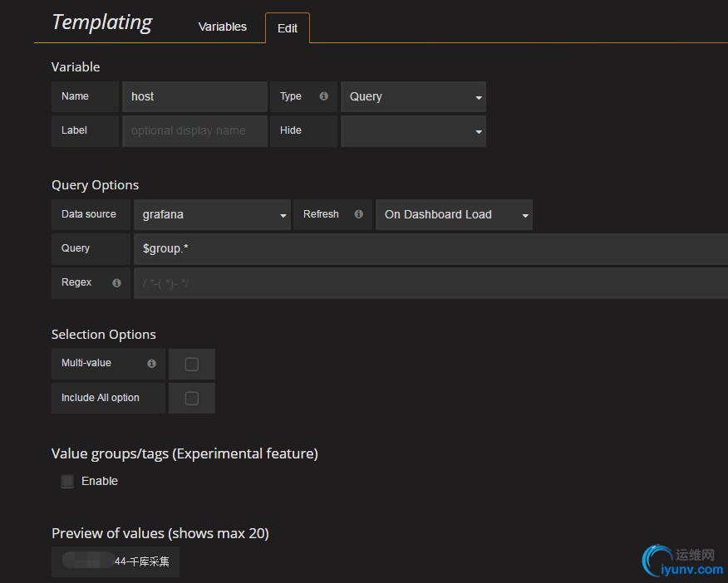Click the Value groups/tags heading
This screenshot has width=728, height=583.
(x=184, y=453)
